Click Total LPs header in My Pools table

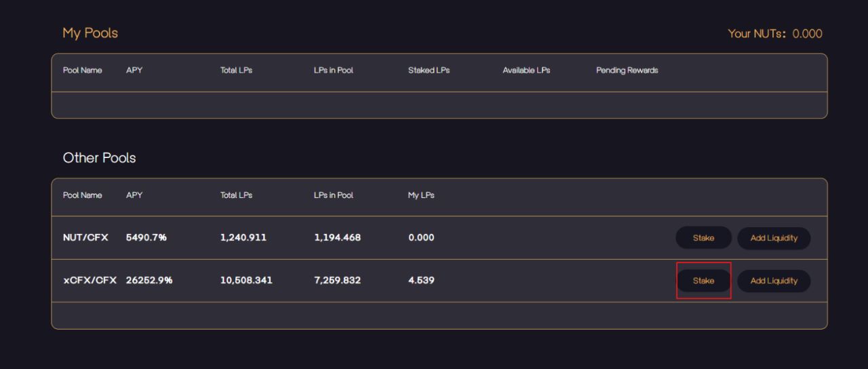[236, 71]
